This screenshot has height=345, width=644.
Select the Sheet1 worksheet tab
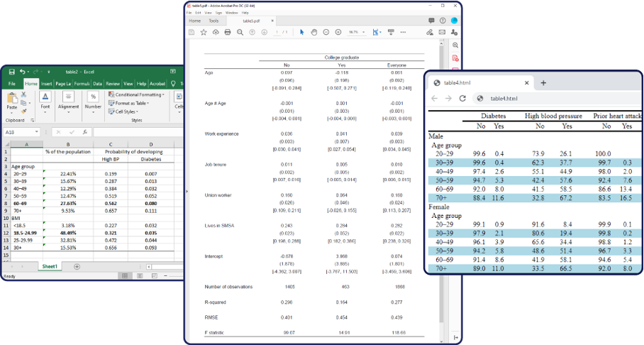pos(50,266)
